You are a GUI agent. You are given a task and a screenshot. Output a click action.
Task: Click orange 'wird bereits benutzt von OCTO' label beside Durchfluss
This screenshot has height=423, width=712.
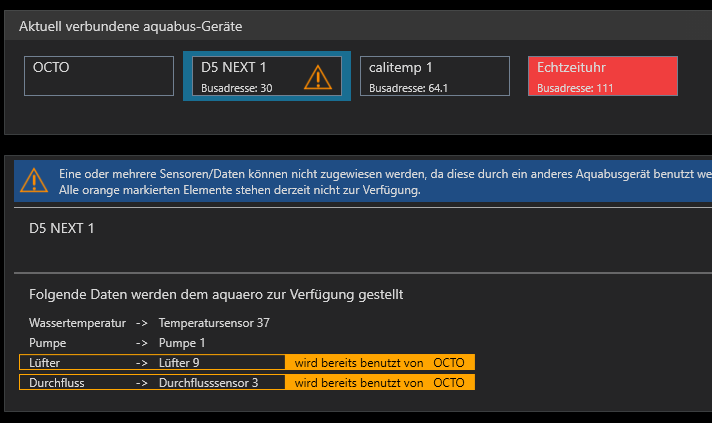click(x=379, y=383)
